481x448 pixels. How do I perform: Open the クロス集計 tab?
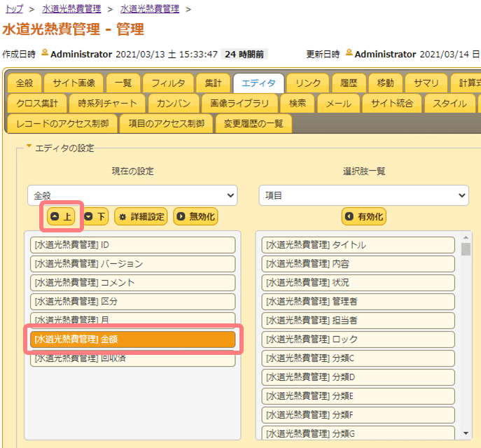[37, 104]
